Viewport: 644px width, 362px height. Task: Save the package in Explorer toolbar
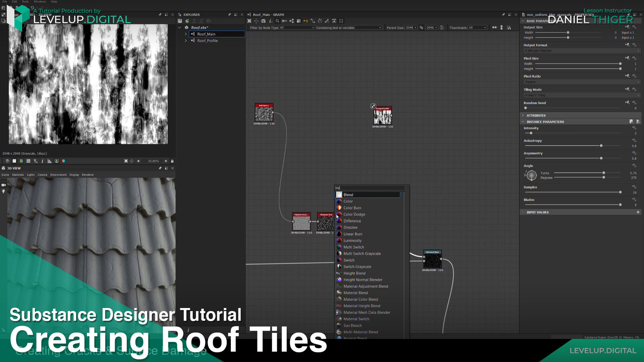click(180, 21)
